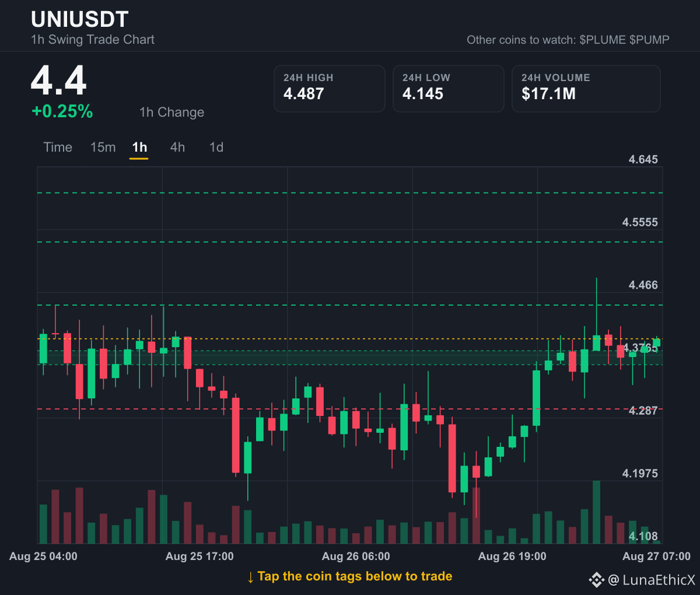This screenshot has width=700, height=595.
Task: Click the tallest green volume bar
Action: tap(596, 512)
